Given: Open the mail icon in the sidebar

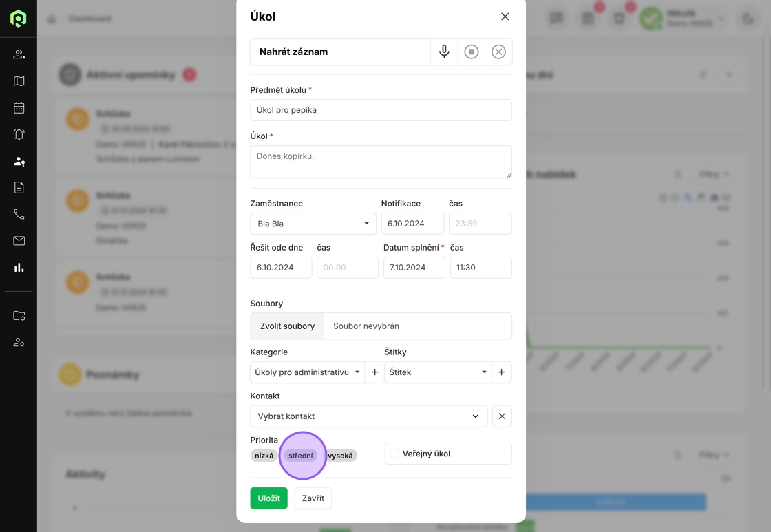Looking at the screenshot, I should click(19, 241).
